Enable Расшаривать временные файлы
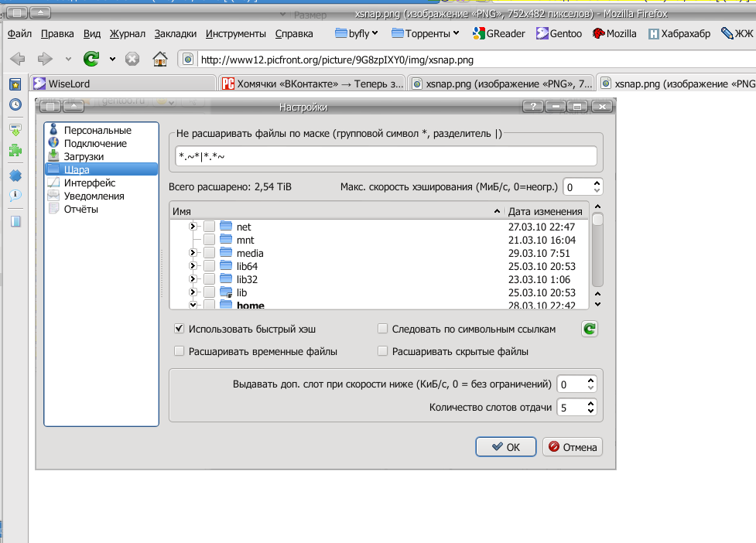756x543 pixels. (x=179, y=351)
